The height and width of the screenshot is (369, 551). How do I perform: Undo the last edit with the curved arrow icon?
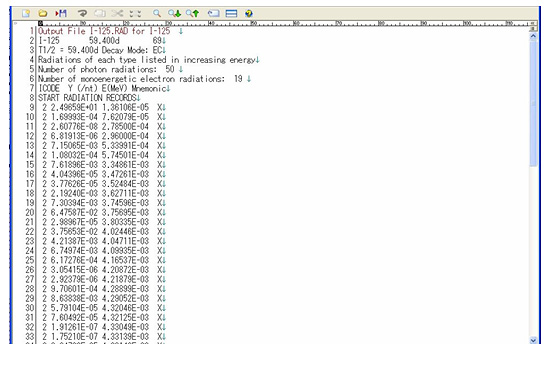click(83, 13)
